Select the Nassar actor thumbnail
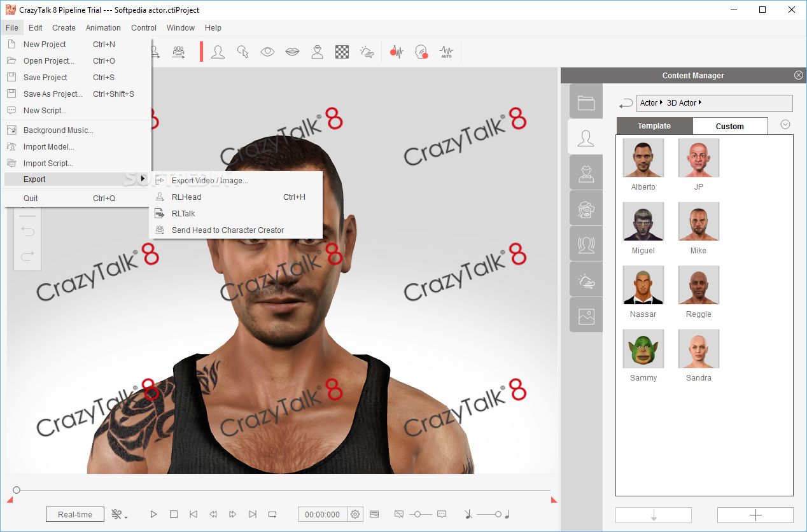807x532 pixels. 643,285
